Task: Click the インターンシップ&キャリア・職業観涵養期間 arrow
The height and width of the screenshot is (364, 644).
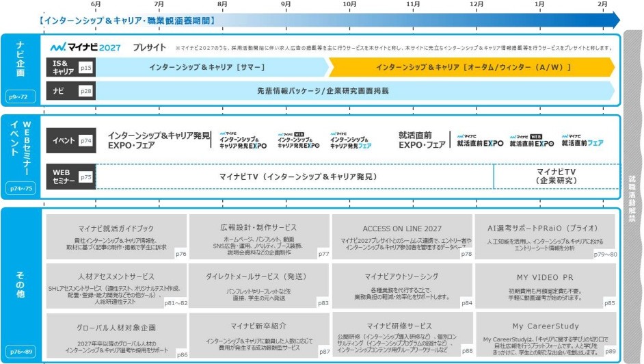Action: pos(330,21)
